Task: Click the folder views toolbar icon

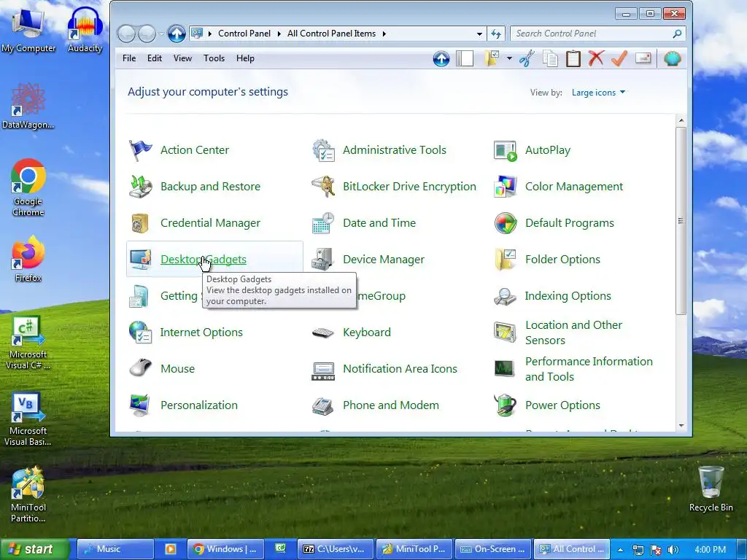Action: click(491, 58)
